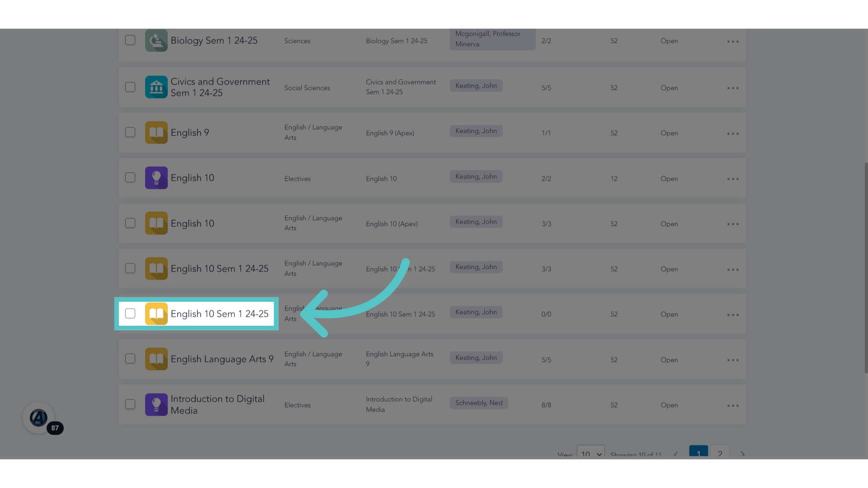
Task: Open the three-dot menu for Introduction to Digital Media
Action: pos(733,406)
